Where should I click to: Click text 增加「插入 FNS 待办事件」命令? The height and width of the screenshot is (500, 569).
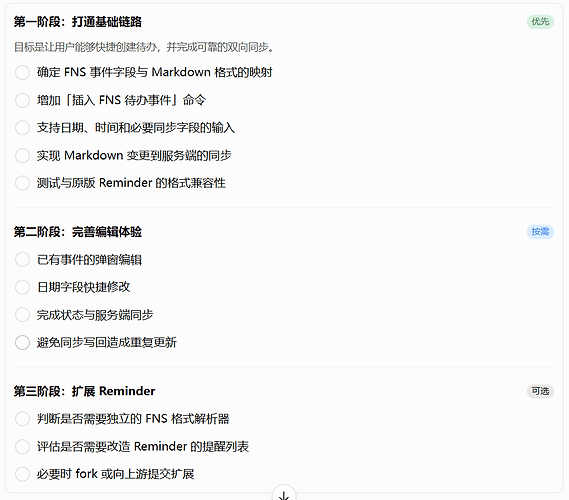click(x=121, y=100)
